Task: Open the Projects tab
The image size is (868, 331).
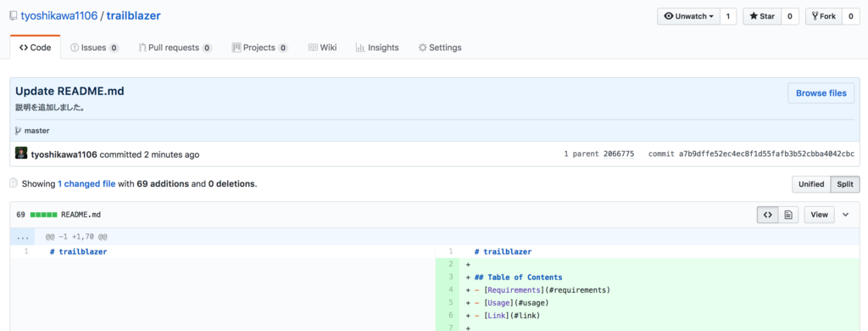Action: click(259, 48)
